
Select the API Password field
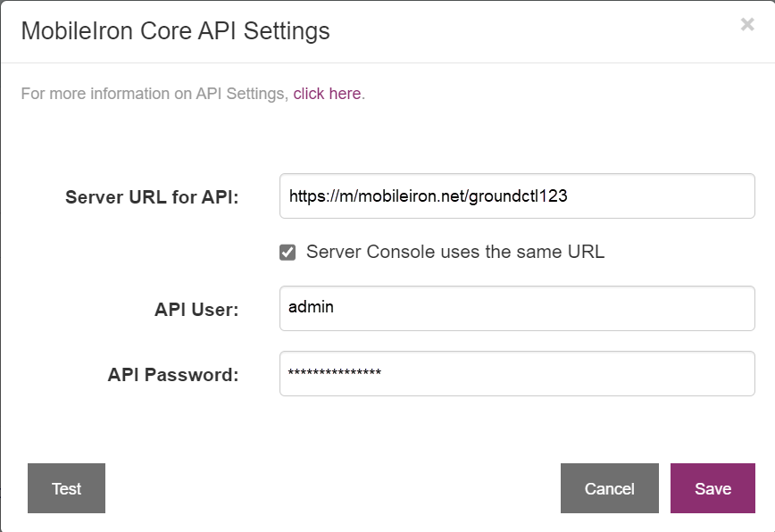517,373
